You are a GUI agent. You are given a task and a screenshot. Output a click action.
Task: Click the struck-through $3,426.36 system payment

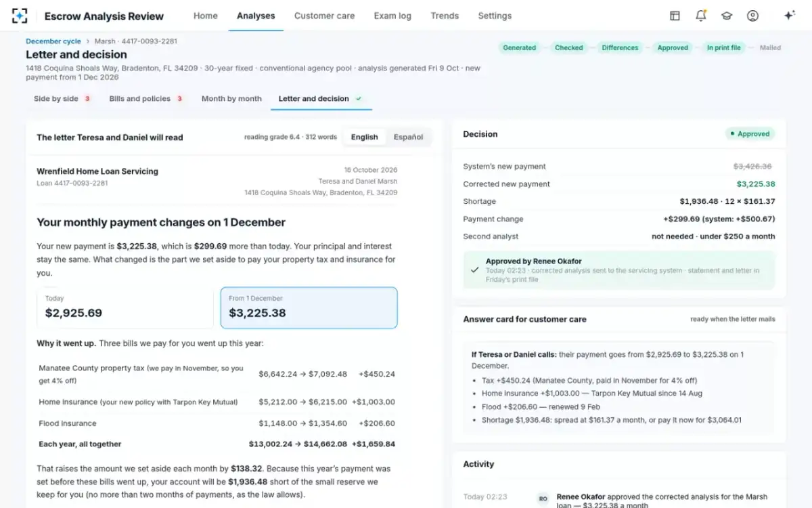[752, 166]
